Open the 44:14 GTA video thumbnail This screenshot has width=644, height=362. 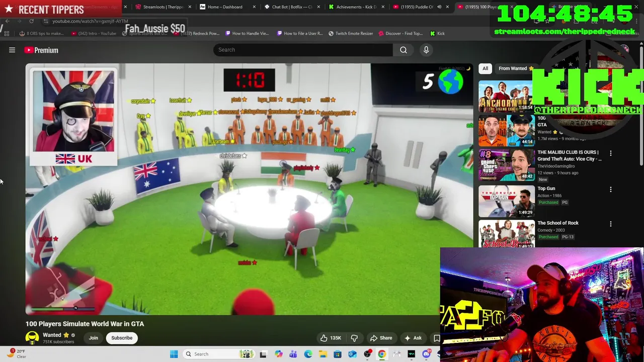click(506, 130)
